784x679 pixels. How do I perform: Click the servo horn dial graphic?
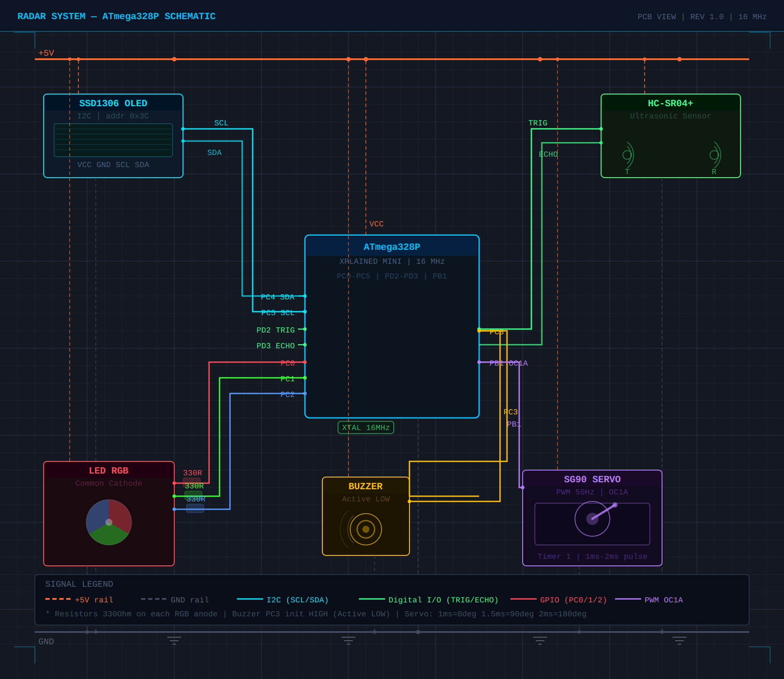coord(592,519)
